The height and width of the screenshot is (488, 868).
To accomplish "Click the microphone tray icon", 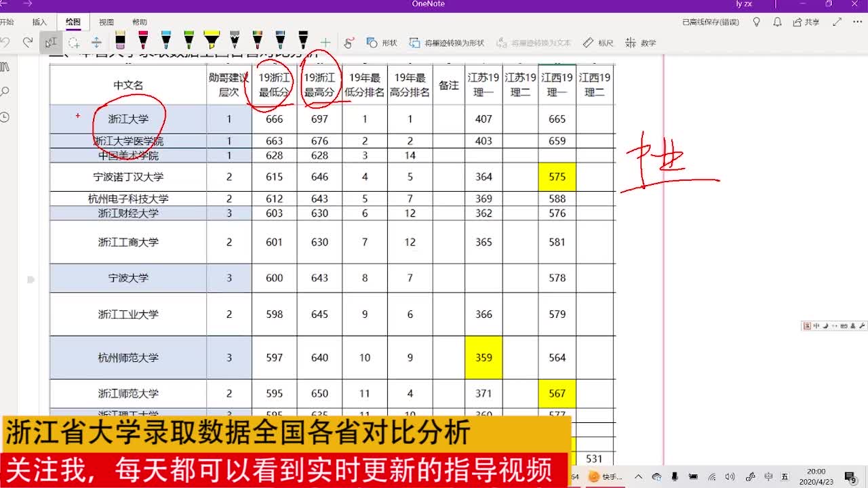I will tap(675, 476).
